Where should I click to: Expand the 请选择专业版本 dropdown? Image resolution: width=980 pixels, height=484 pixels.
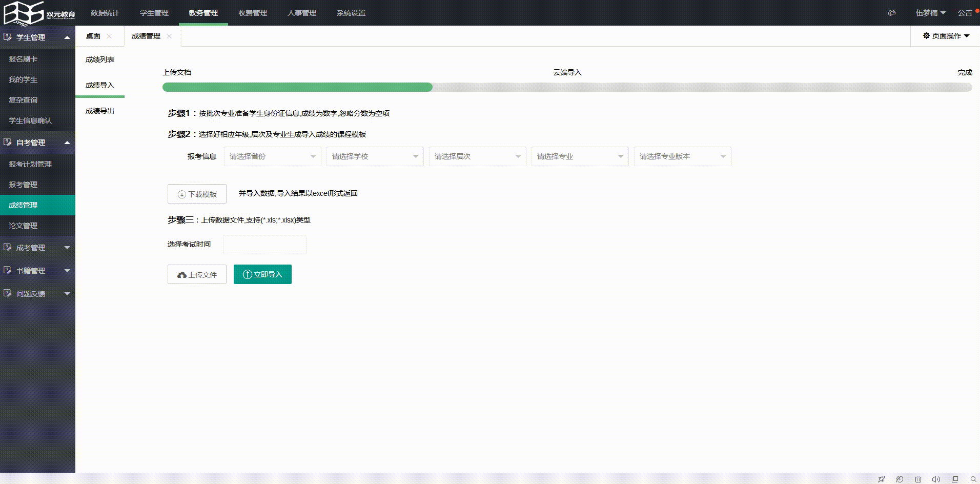pos(682,156)
